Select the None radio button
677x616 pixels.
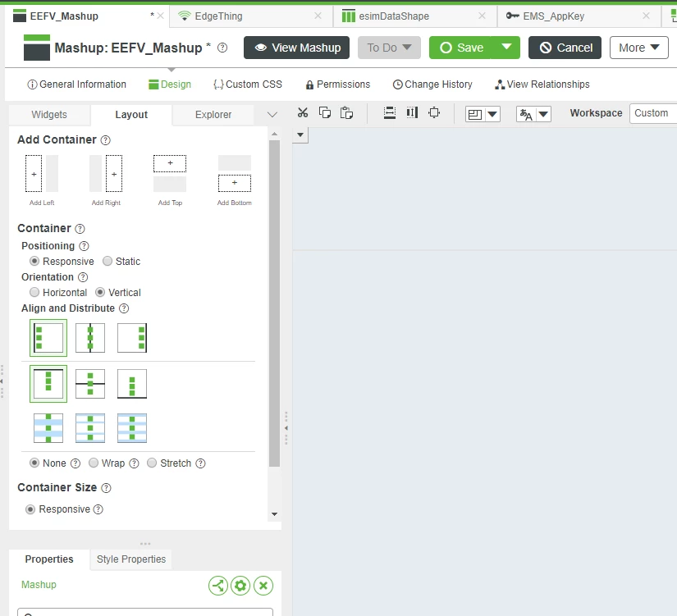point(34,463)
